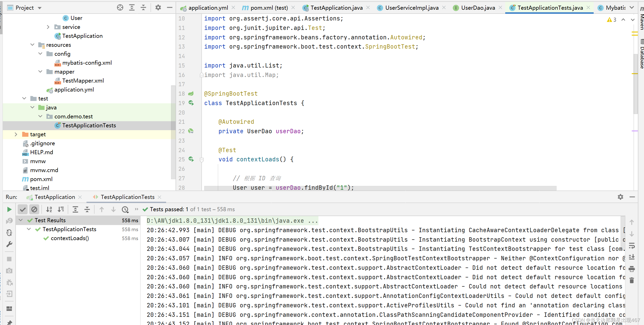The height and width of the screenshot is (325, 644).
Task: Click the console print icon
Action: (x=631, y=269)
